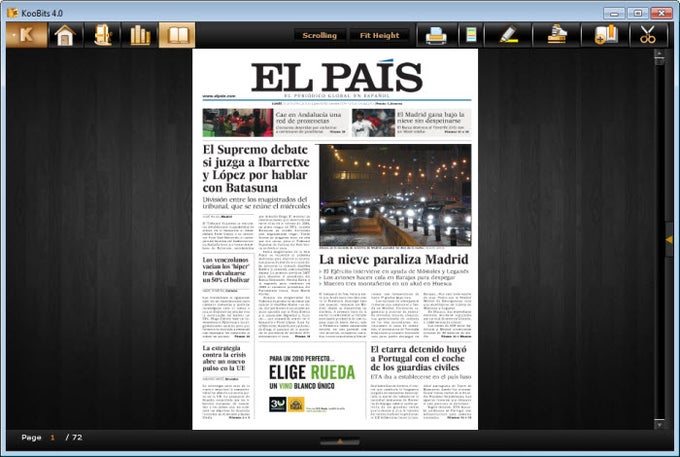Select the highlighter pen tool
680x457 pixels.
[x=508, y=35]
